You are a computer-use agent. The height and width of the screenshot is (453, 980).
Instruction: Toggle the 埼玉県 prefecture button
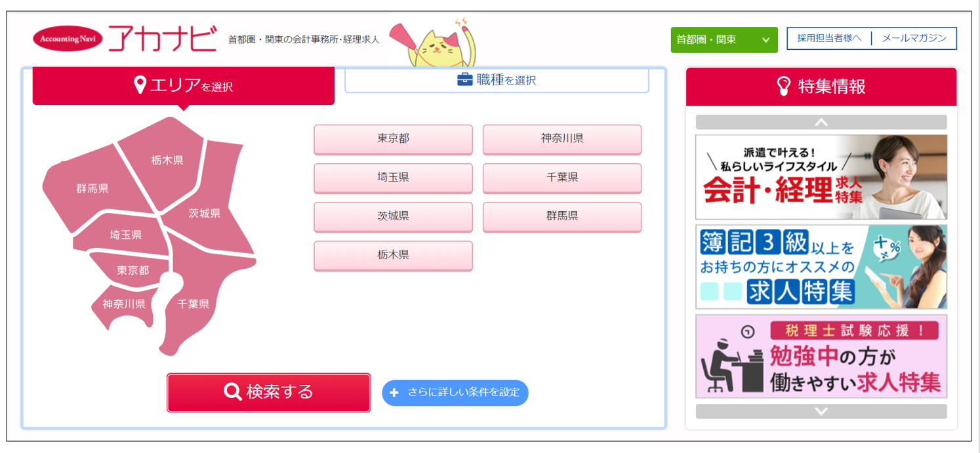tap(393, 178)
